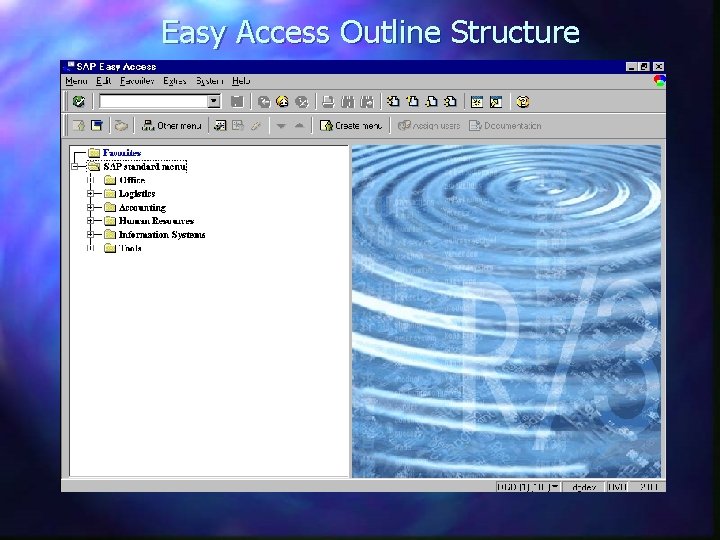Select the Office folder label
The image size is (720, 540).
tap(132, 180)
